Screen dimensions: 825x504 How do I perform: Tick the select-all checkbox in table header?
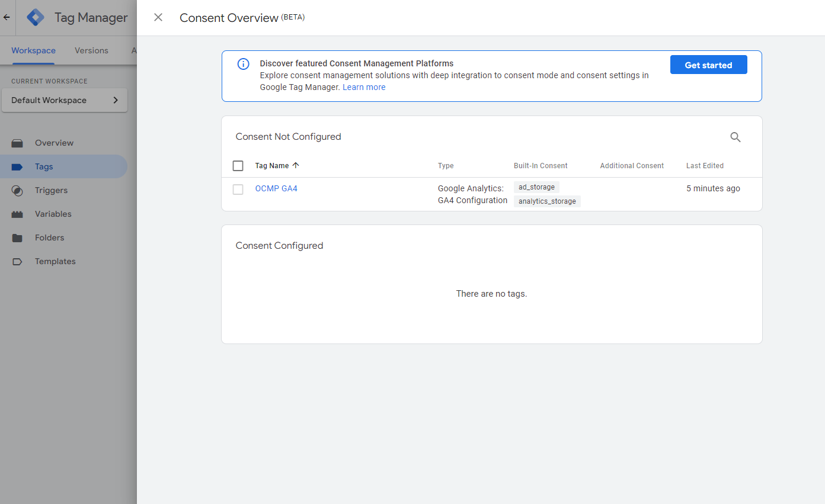point(238,166)
